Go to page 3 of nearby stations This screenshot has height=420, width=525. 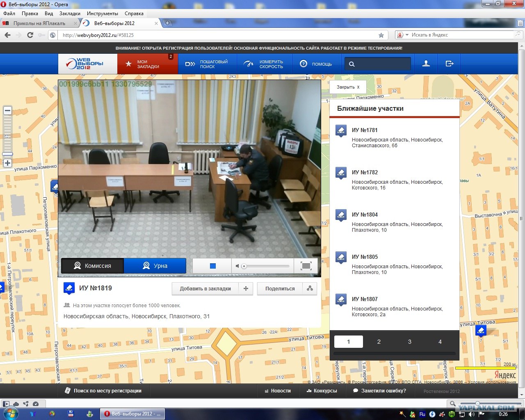click(x=409, y=342)
